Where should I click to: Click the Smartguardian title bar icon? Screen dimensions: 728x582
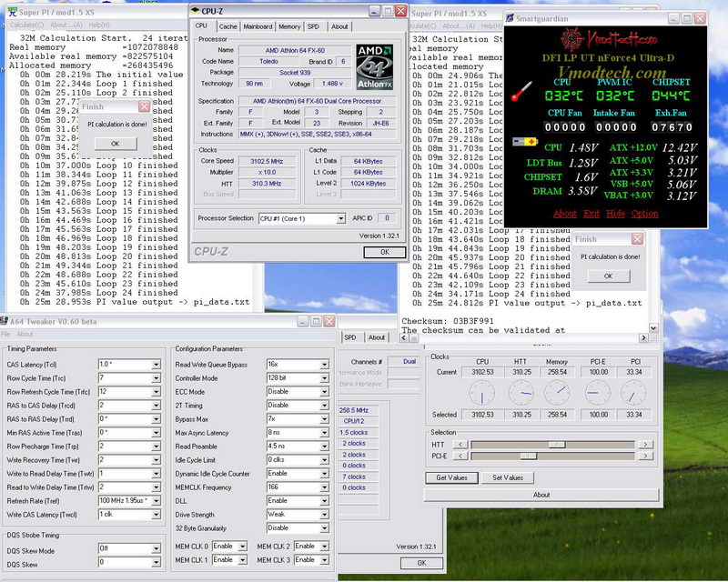pyautogui.click(x=510, y=18)
